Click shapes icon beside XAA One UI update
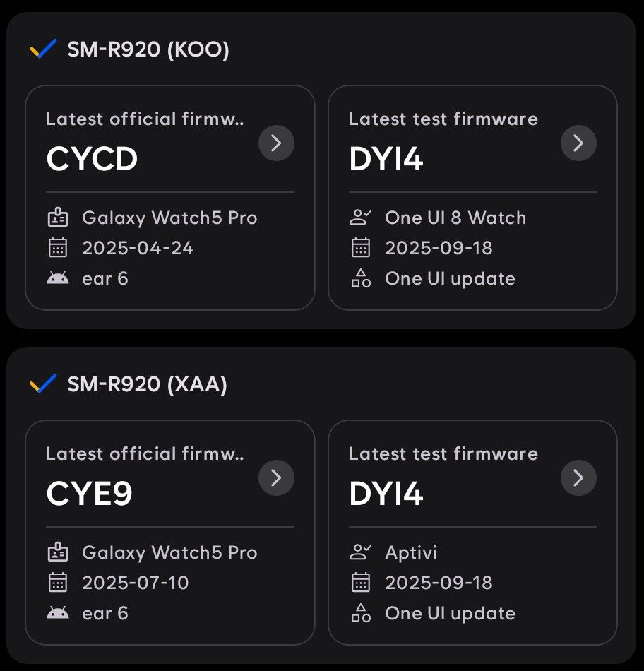The image size is (644, 671). pyautogui.click(x=361, y=613)
